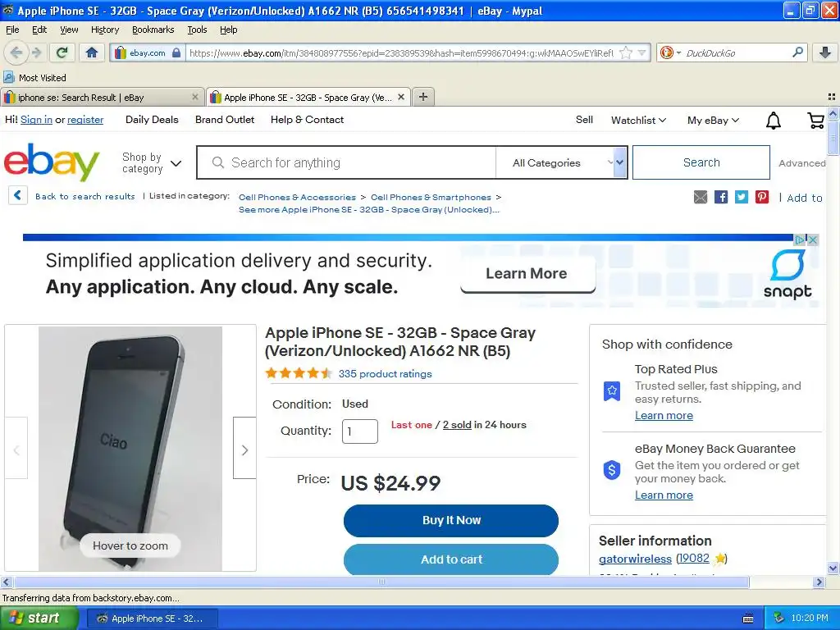Close the snapt advertisement with X
This screenshot has height=630, width=840.
click(813, 240)
